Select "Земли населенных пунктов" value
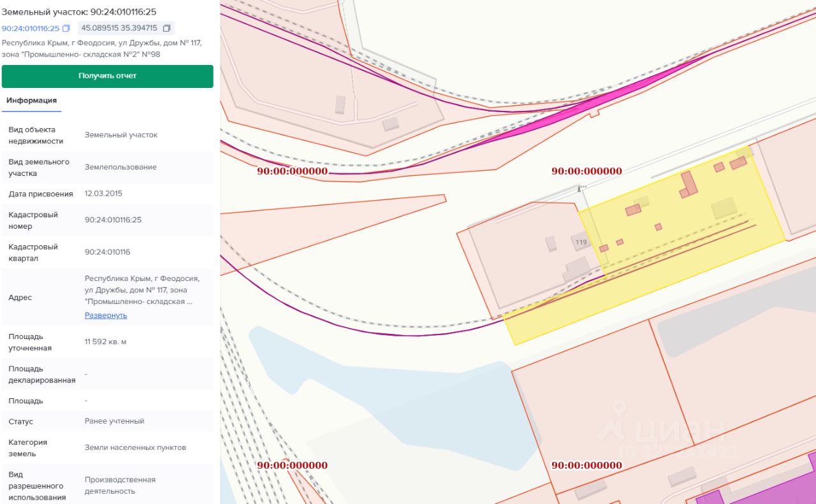The height and width of the screenshot is (504, 816). pyautogui.click(x=136, y=447)
